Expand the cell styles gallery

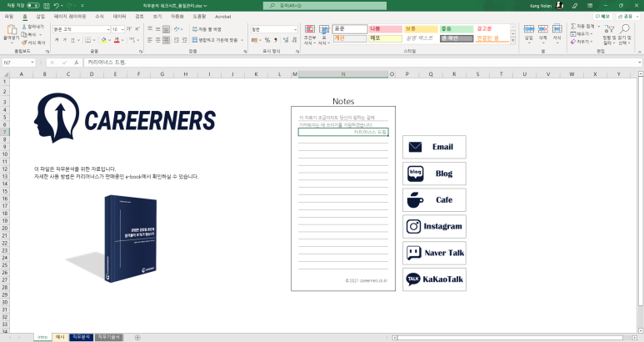[512, 41]
